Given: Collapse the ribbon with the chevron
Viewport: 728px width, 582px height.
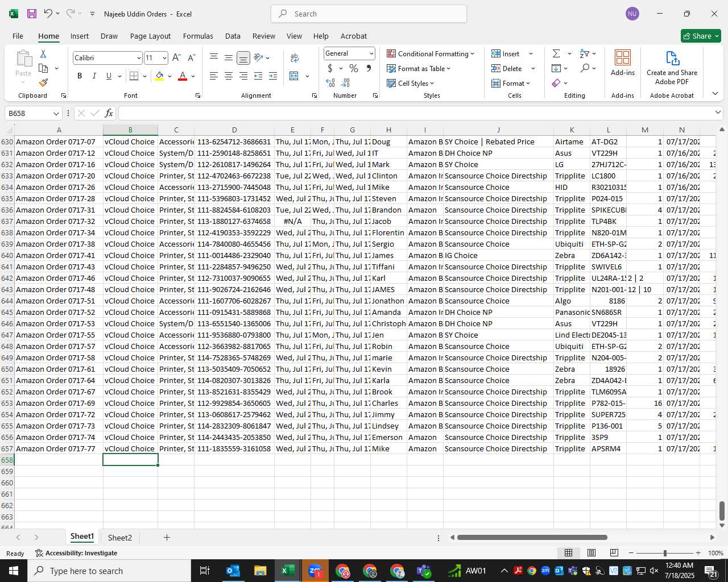Looking at the screenshot, I should click(x=715, y=94).
